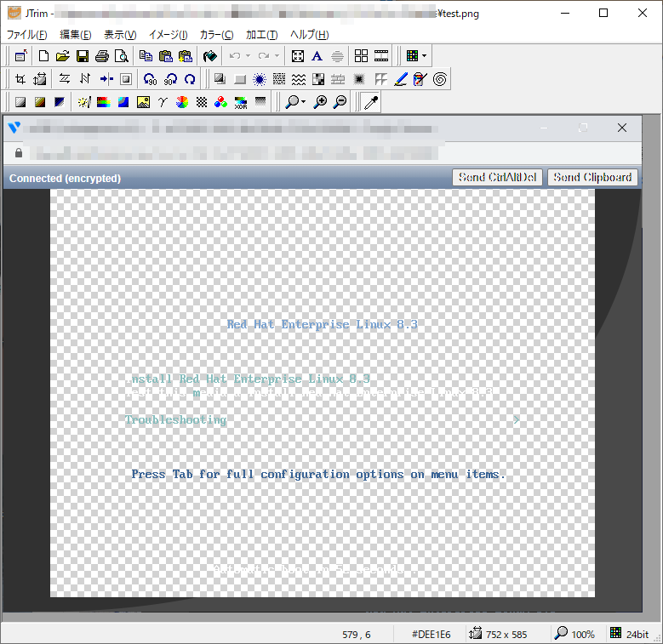Screen dimensions: 663x644
Task: Click the resize image icon
Action: [x=40, y=79]
